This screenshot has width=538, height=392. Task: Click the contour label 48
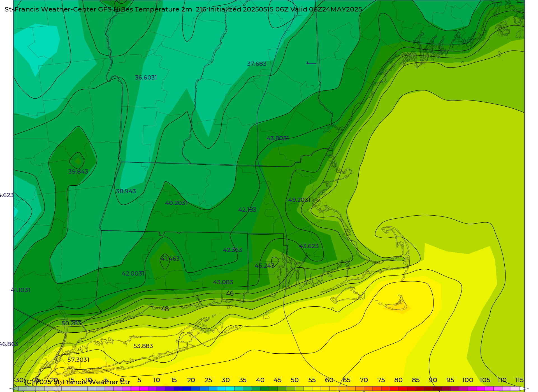[165, 309]
